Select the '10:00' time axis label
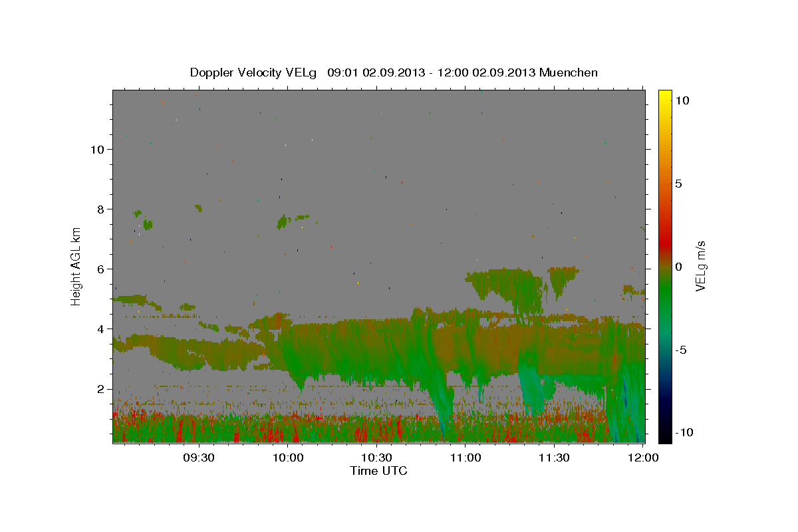 pos(288,458)
